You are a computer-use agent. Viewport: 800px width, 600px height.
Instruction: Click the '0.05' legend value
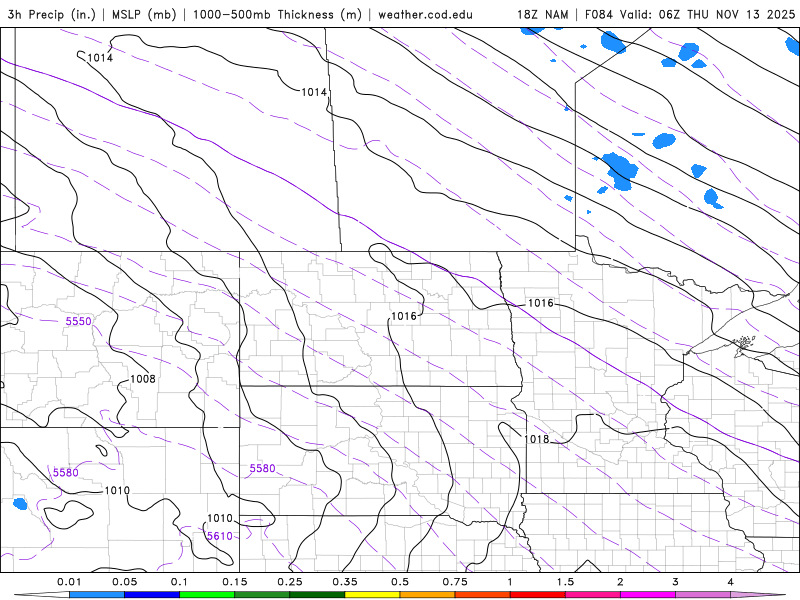pos(124,582)
